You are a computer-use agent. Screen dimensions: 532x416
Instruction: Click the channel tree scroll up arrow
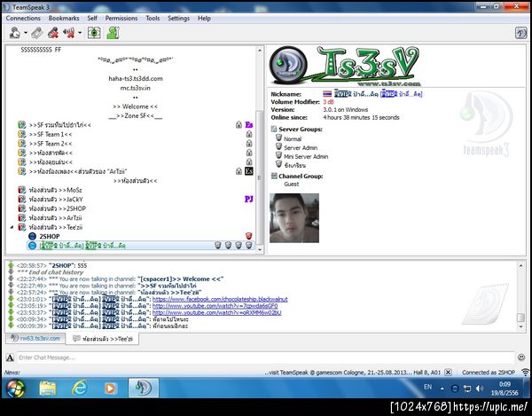pos(260,51)
